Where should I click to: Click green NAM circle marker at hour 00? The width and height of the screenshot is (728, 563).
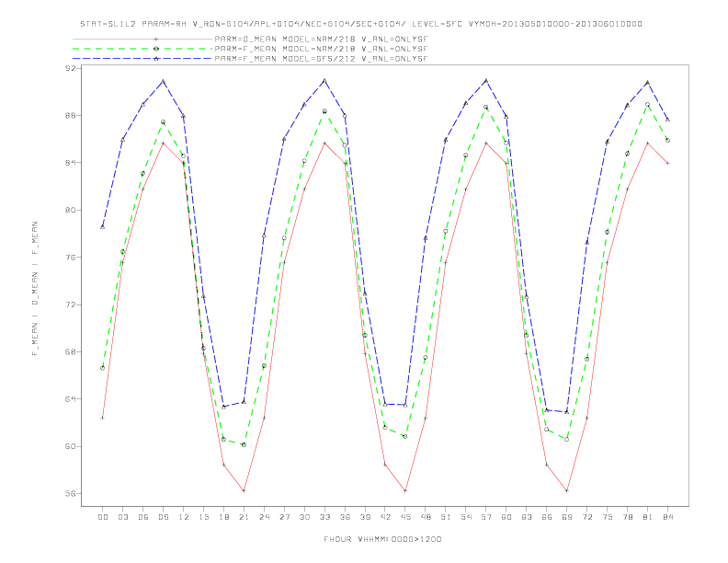click(x=103, y=368)
